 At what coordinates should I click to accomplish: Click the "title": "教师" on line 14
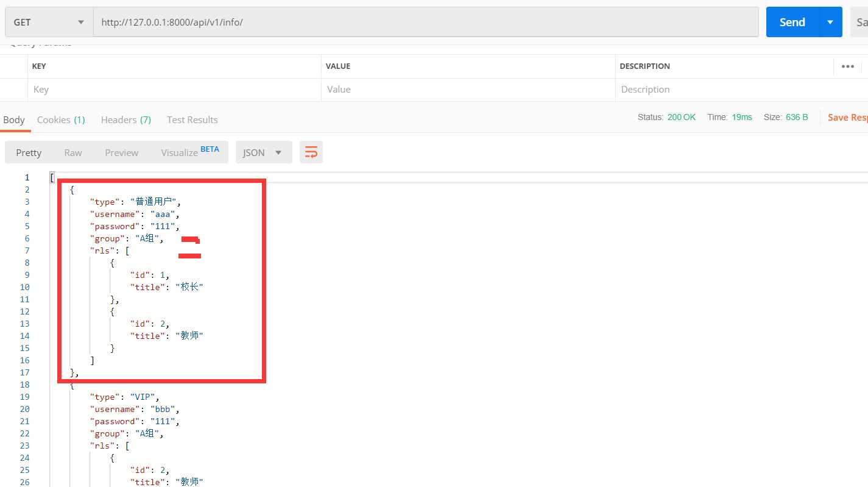click(x=166, y=336)
